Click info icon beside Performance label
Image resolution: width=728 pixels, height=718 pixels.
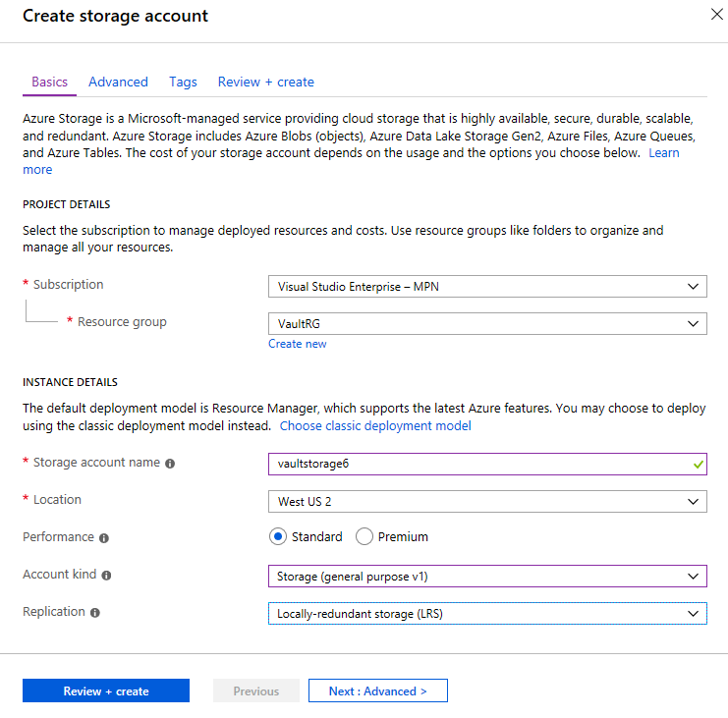coord(104,538)
